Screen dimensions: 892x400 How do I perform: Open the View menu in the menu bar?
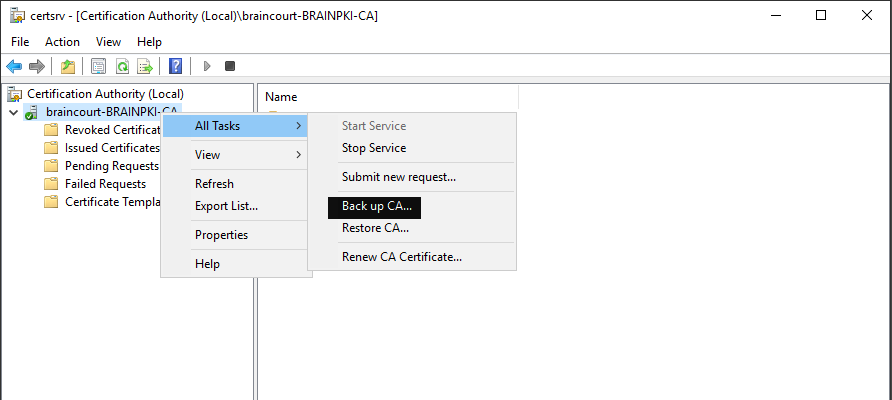pyautogui.click(x=108, y=42)
